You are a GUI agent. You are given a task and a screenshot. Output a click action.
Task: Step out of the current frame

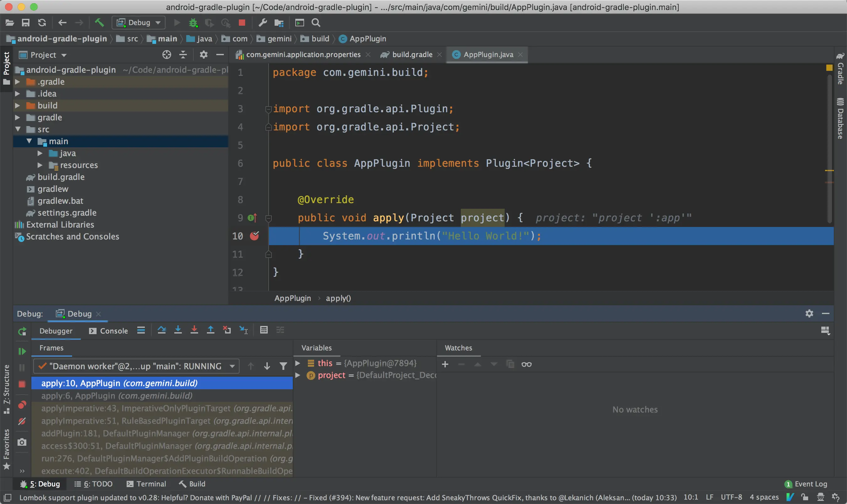211,330
